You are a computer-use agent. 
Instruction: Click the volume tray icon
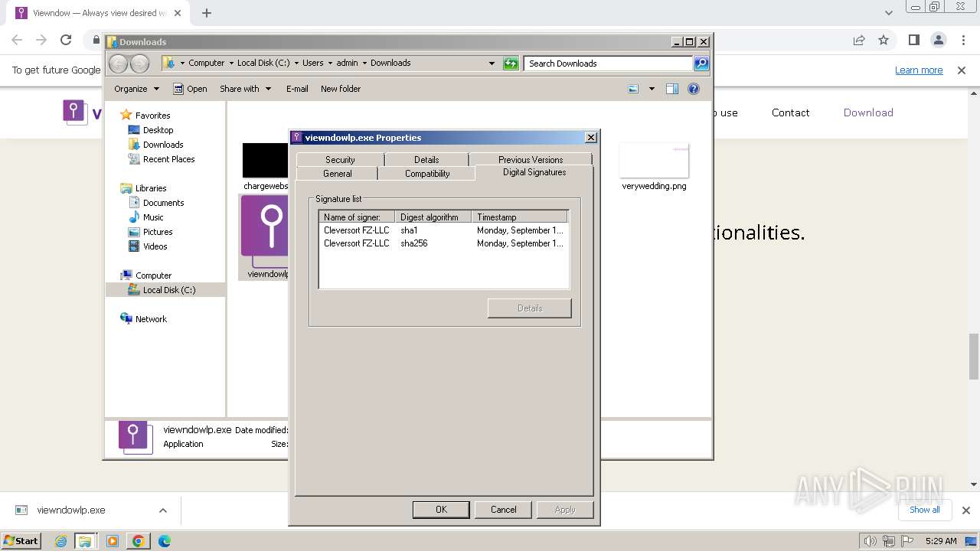tap(871, 541)
